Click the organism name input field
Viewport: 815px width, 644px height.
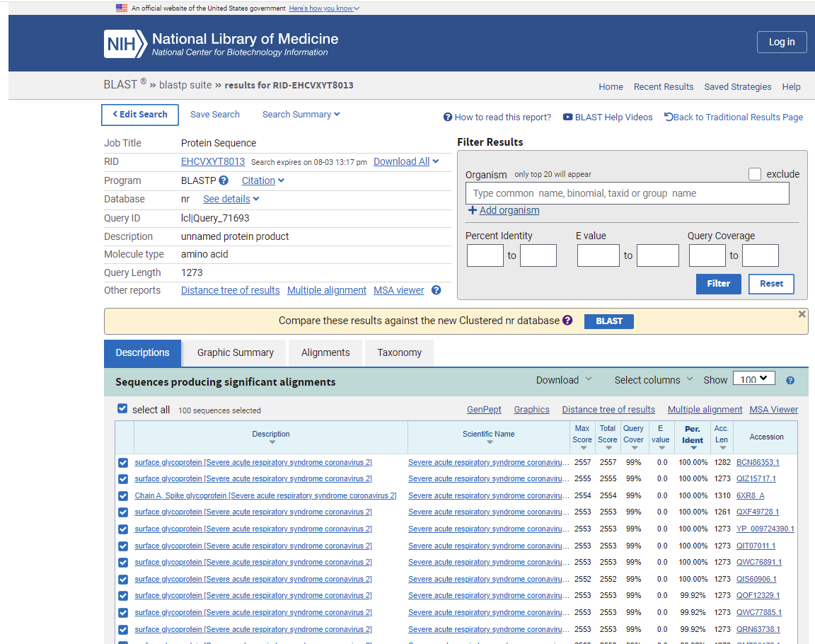click(628, 193)
